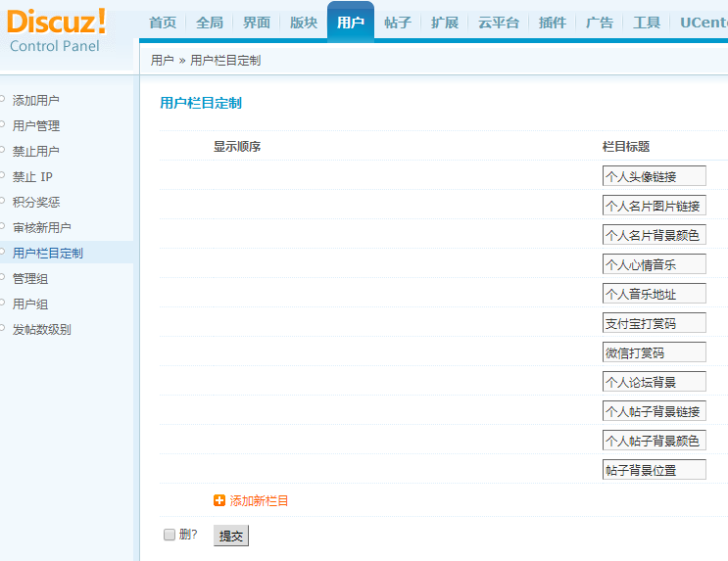Select the 插件 top menu item
Viewport: 728px width, 561px height.
click(x=553, y=23)
